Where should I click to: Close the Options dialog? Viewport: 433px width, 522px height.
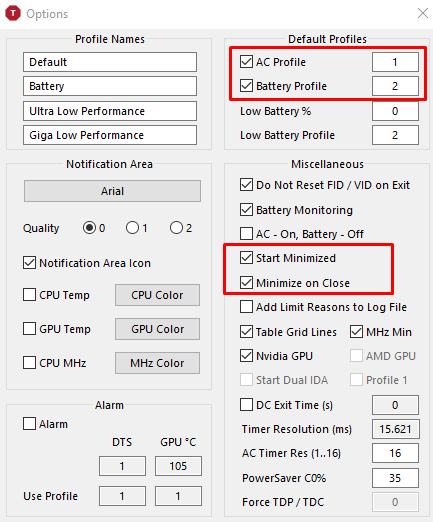(x=423, y=13)
